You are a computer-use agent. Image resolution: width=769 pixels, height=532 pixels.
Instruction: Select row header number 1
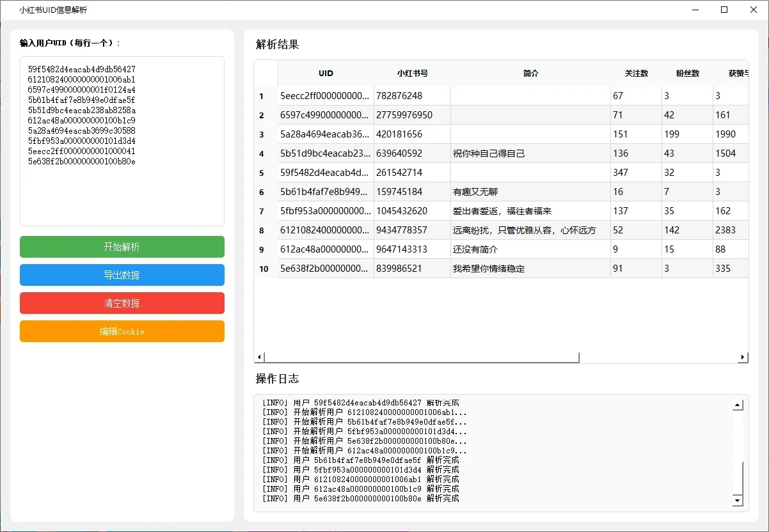coord(266,96)
